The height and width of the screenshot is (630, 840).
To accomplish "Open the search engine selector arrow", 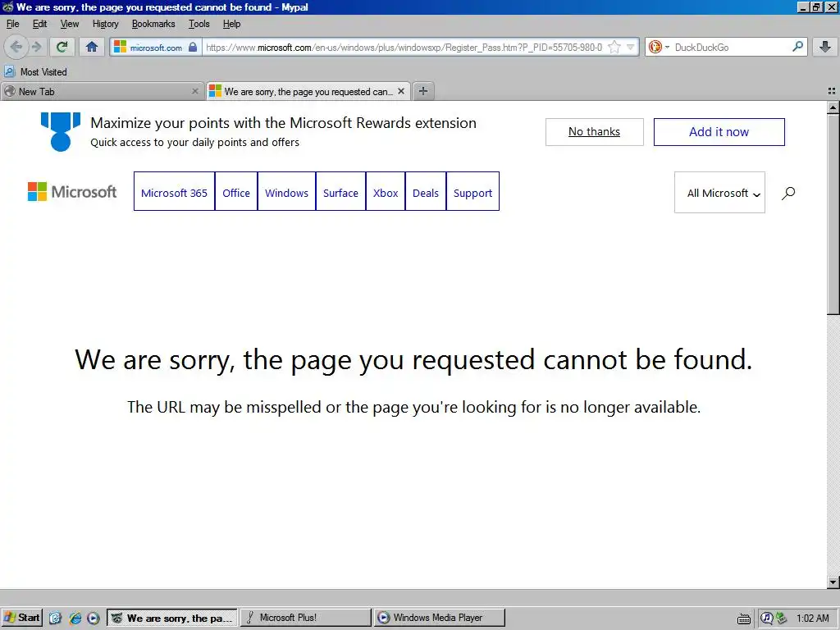I will point(667,47).
